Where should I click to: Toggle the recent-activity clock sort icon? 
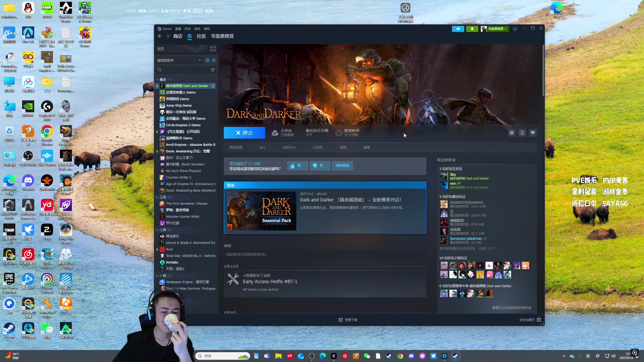point(207,60)
